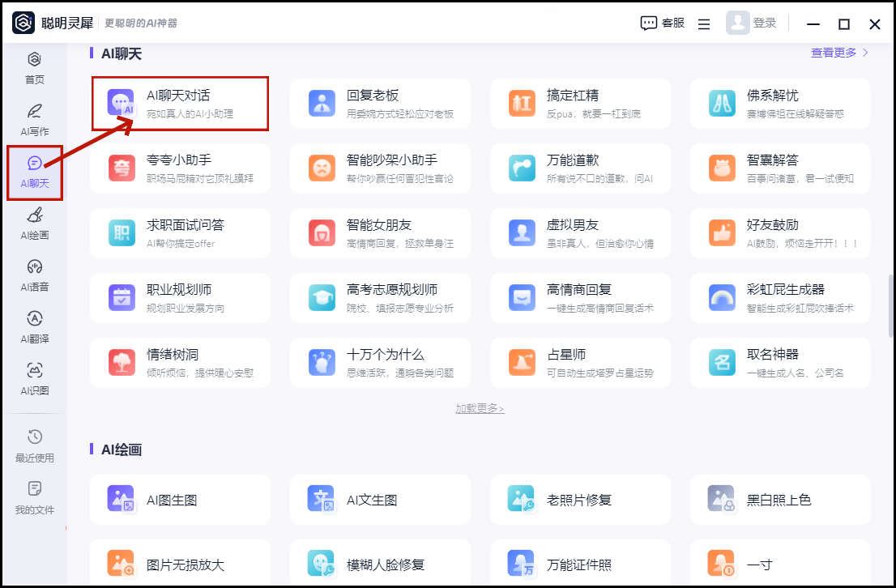Open the 搞定杠精 orange icon
The height and width of the screenshot is (588, 896).
tap(522, 103)
